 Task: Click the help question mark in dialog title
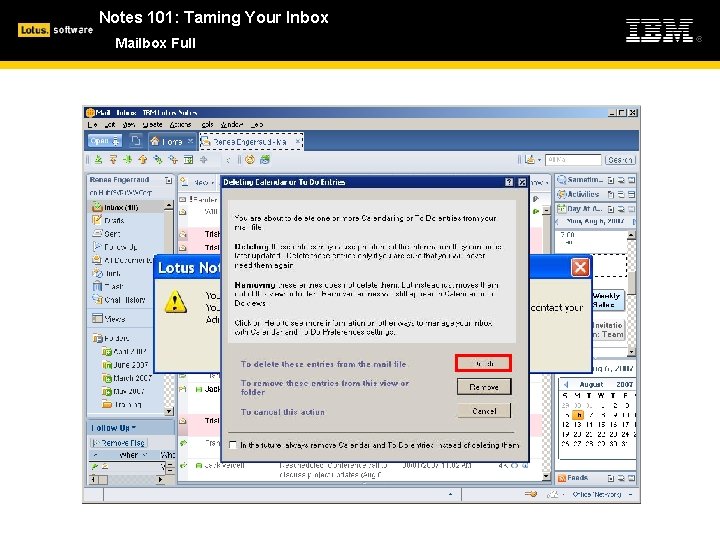[509, 182]
